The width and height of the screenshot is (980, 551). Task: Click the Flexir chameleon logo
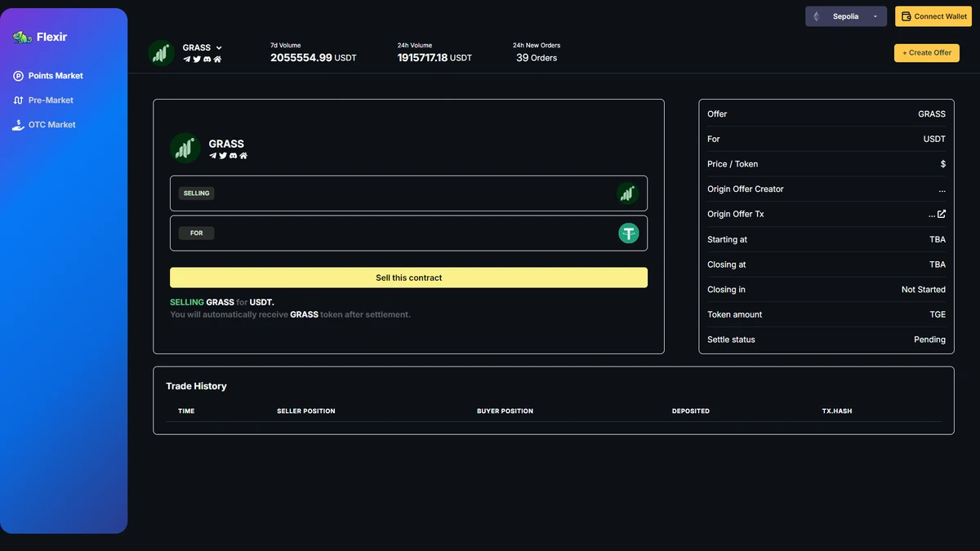tap(22, 37)
